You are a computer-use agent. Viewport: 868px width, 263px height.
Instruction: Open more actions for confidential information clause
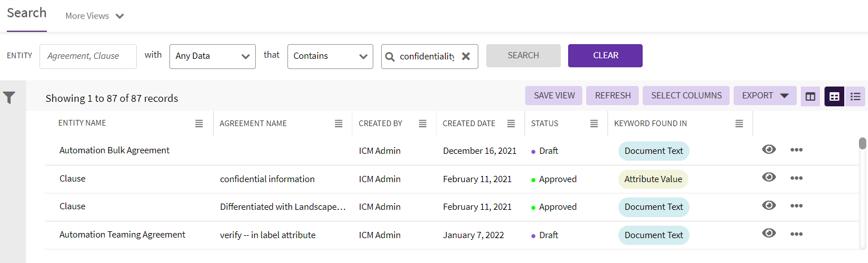796,178
